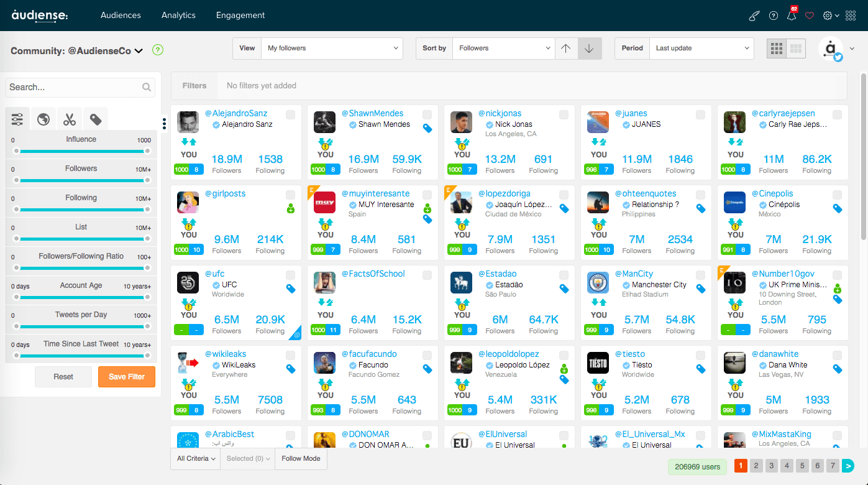
Task: Check the leopoldolopez card checkbox
Action: (x=564, y=355)
